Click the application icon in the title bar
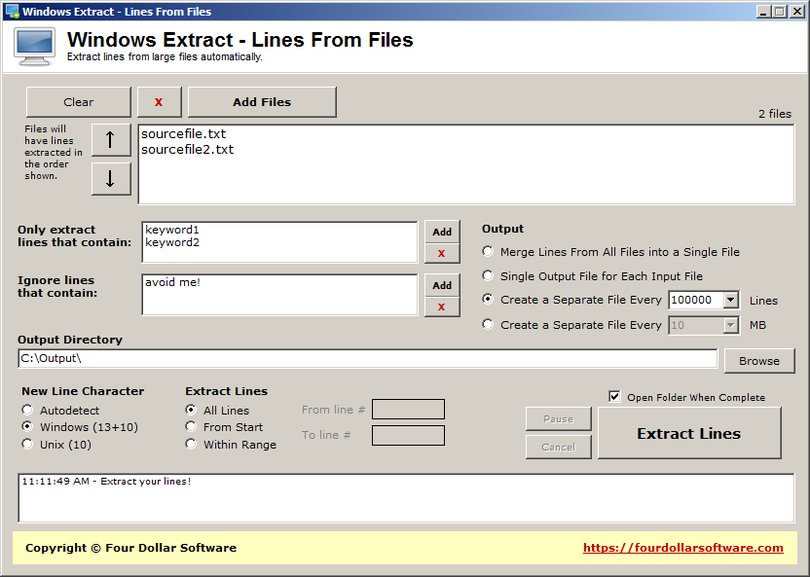This screenshot has width=810, height=577. [12, 12]
